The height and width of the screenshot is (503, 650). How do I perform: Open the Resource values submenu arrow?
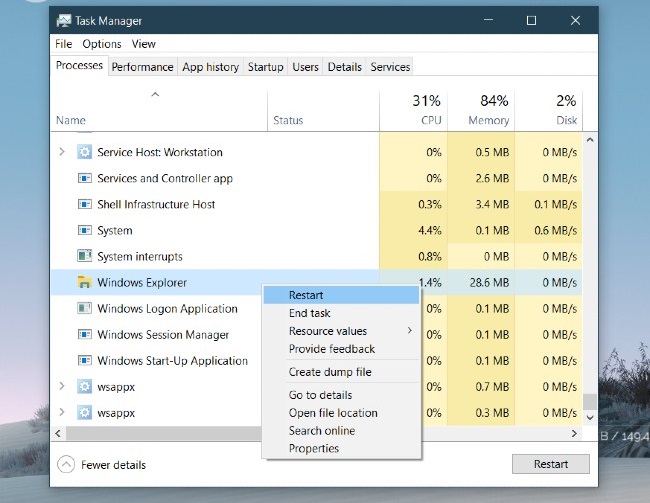(410, 330)
